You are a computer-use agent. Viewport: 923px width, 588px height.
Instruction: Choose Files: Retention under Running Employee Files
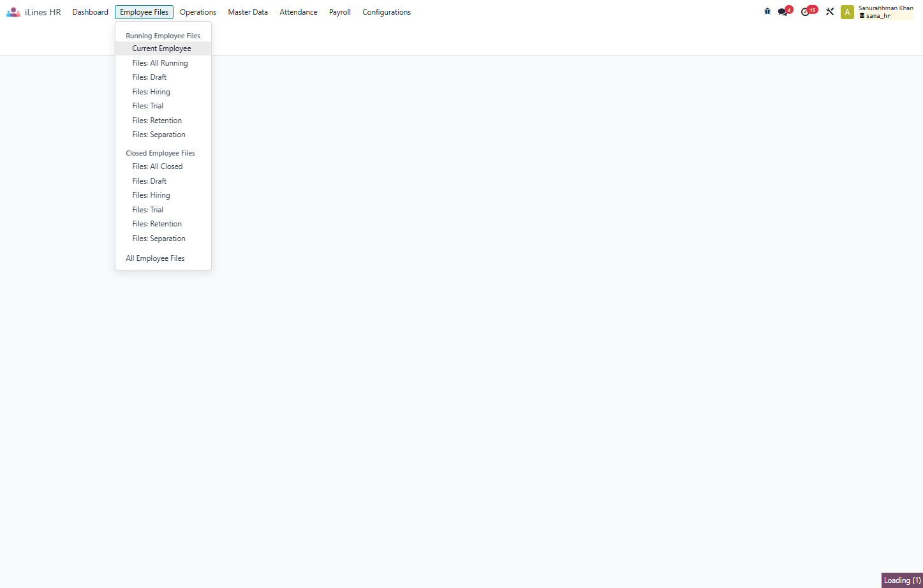pos(163,121)
